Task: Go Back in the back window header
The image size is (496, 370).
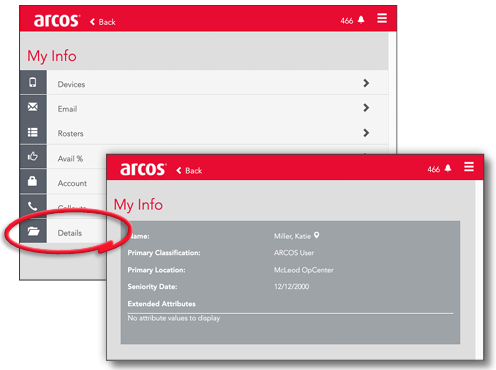Action: click(103, 22)
